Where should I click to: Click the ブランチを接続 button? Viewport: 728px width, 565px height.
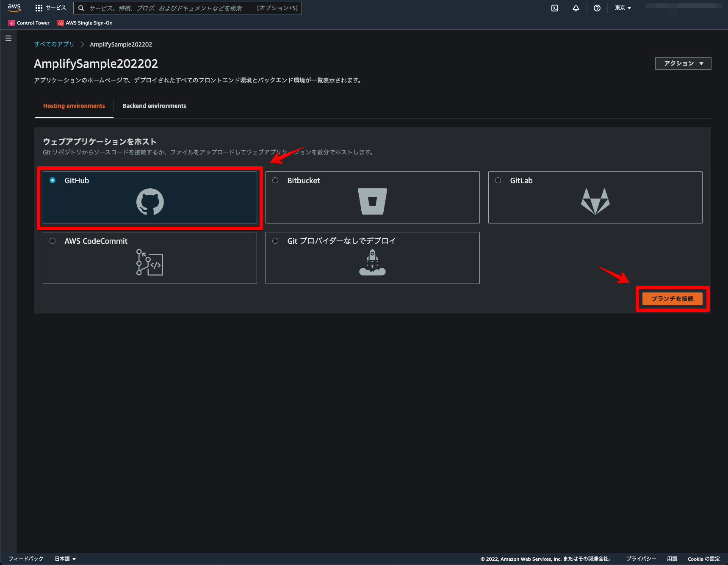click(673, 299)
